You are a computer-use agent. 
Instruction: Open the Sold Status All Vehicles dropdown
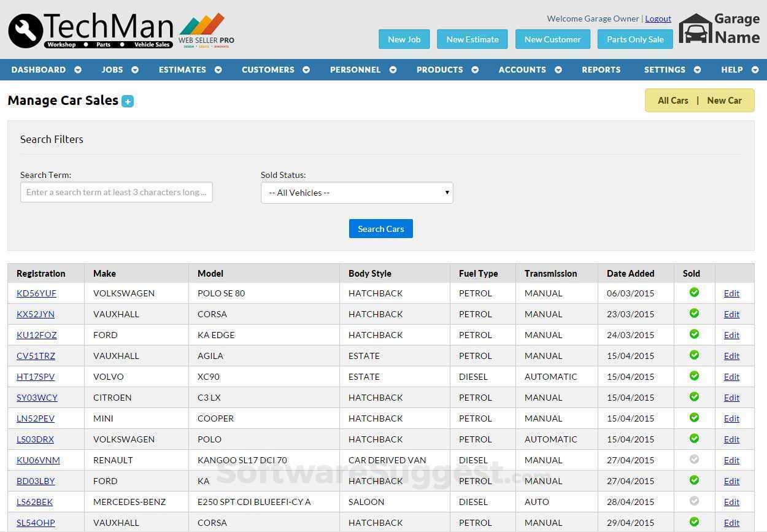[357, 192]
